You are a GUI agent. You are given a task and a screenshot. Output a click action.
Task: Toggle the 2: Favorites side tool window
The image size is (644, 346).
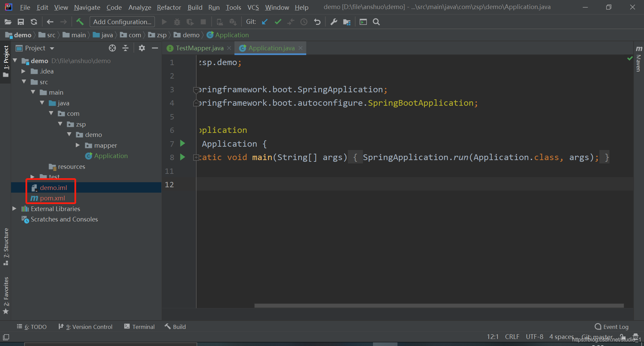6,295
